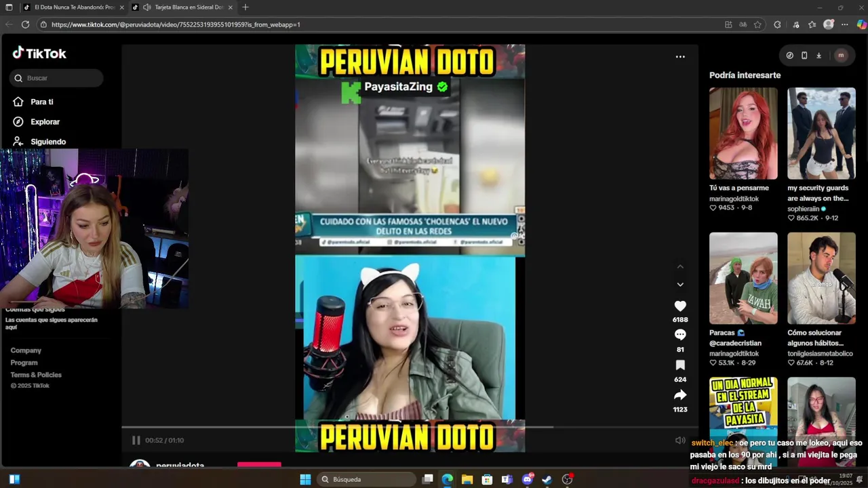Click the translate page icon
Image resolution: width=868 pixels, height=488 pixels.
pos(743,24)
